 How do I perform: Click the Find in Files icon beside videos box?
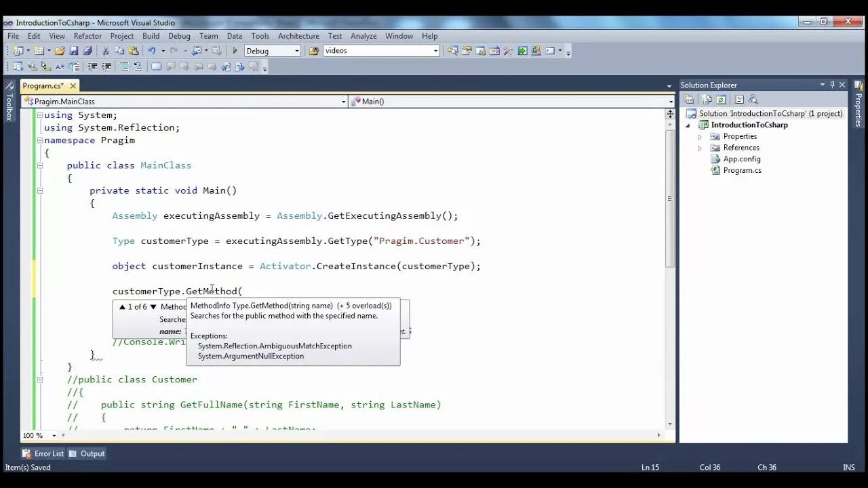click(314, 51)
